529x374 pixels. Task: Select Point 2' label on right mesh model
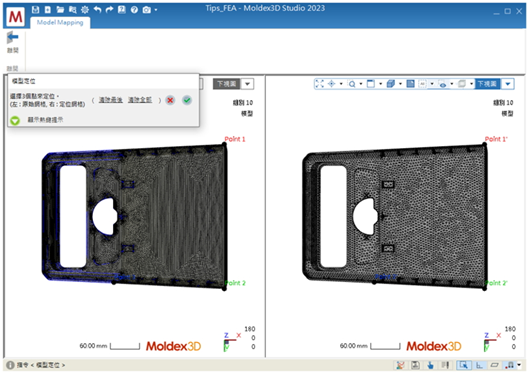coord(496,283)
